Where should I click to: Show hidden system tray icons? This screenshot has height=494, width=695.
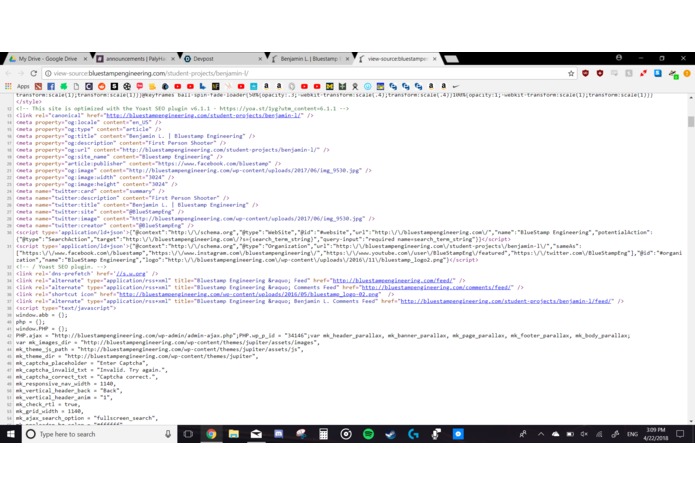(x=541, y=434)
